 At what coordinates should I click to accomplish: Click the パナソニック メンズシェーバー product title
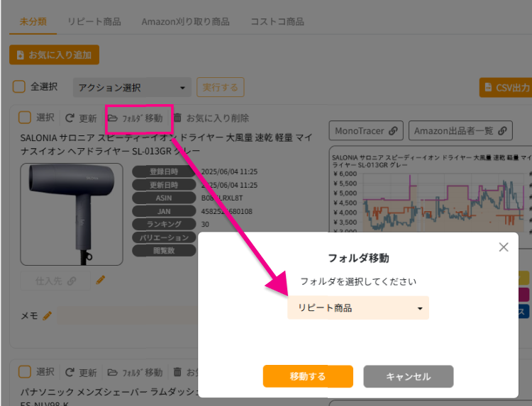point(109,397)
